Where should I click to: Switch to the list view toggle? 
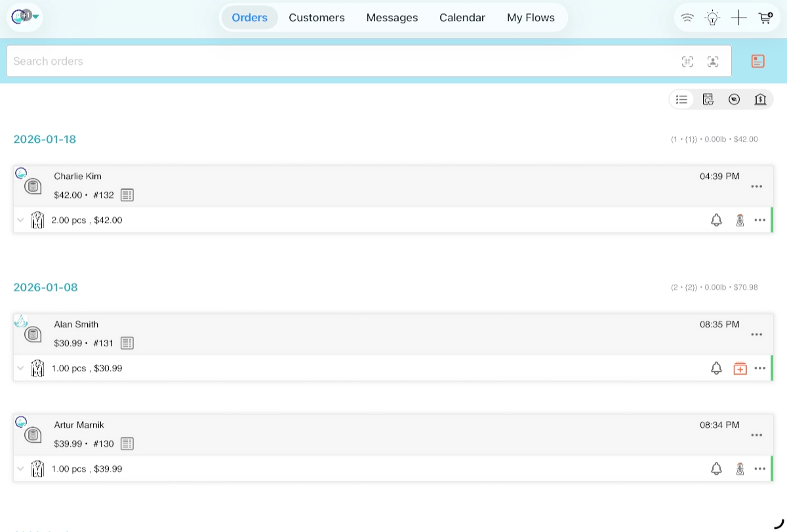pyautogui.click(x=681, y=99)
